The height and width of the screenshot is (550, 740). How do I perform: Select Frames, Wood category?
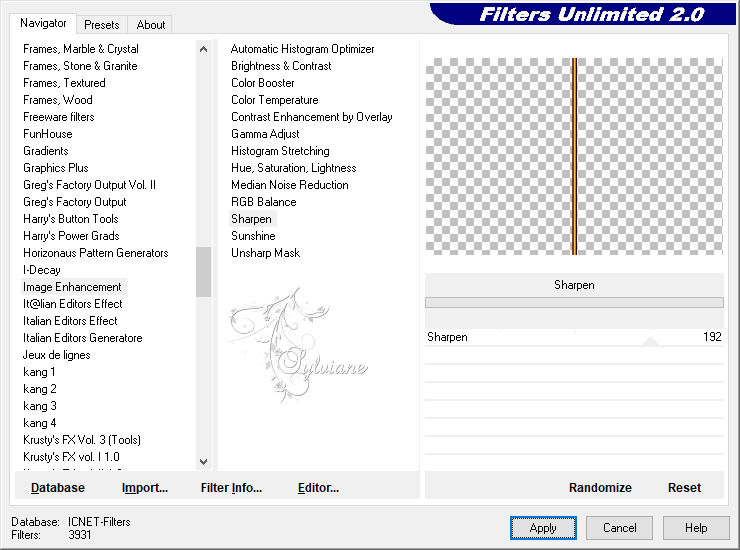58,100
